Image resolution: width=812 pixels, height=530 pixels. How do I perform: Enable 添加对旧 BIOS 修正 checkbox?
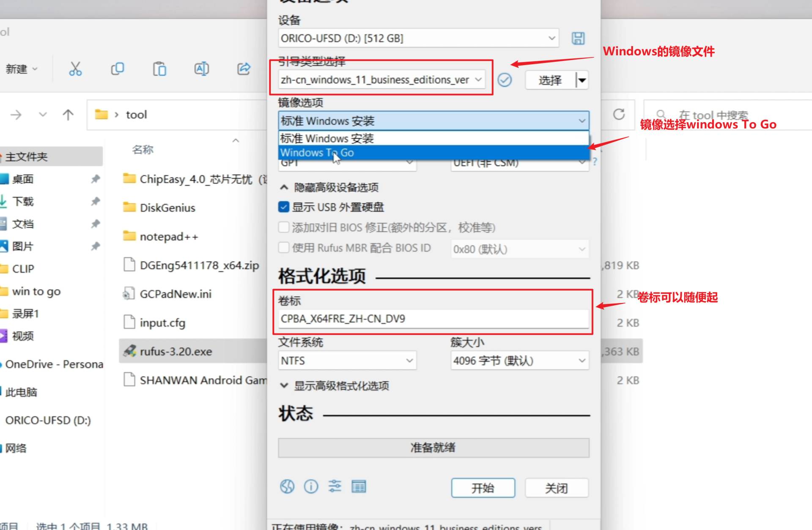[x=283, y=227]
